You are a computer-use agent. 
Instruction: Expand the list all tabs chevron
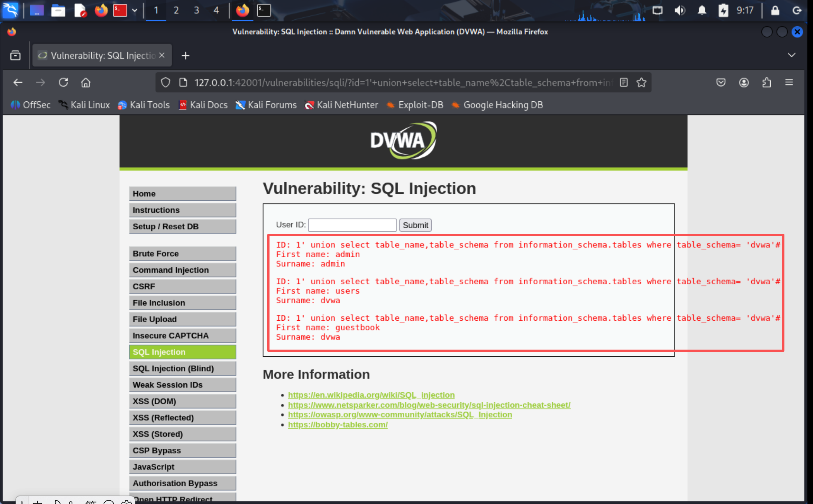(791, 55)
